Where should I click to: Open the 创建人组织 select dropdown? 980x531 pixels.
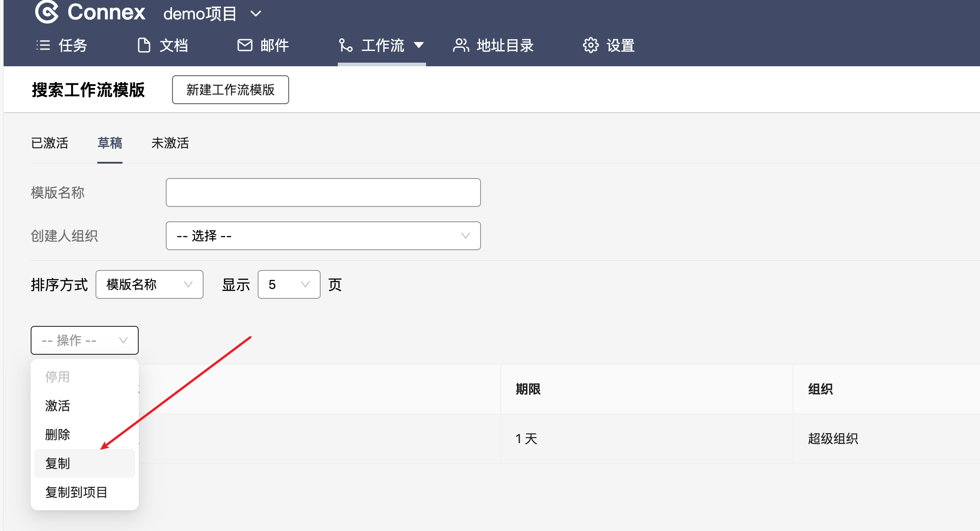[323, 236]
